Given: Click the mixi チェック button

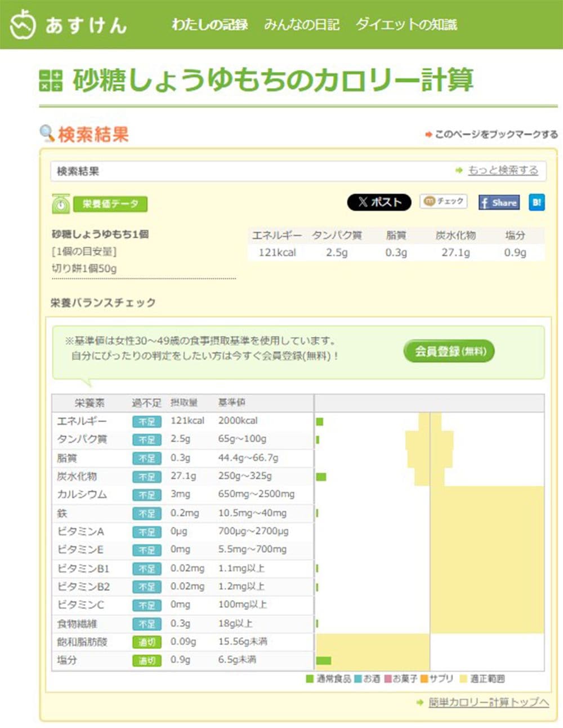Looking at the screenshot, I should pos(443,202).
